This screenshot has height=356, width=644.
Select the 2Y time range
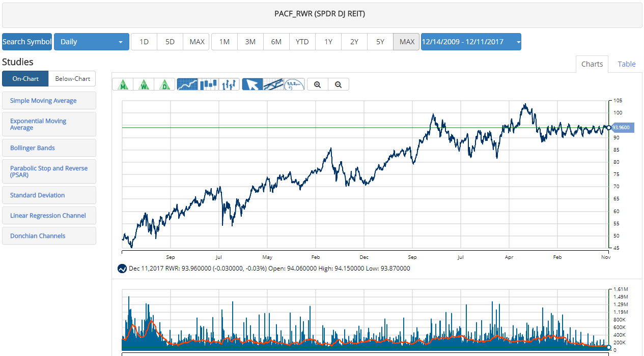(x=354, y=42)
